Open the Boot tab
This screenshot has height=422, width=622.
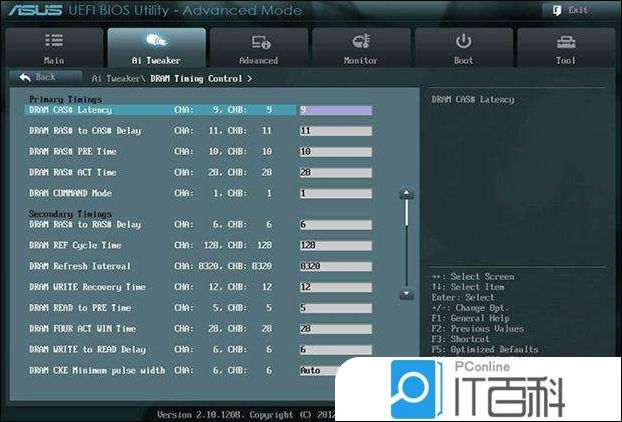coord(464,48)
